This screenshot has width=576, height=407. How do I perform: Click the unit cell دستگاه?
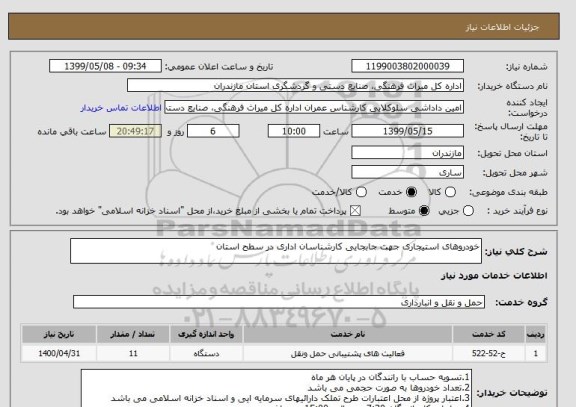tap(206, 353)
